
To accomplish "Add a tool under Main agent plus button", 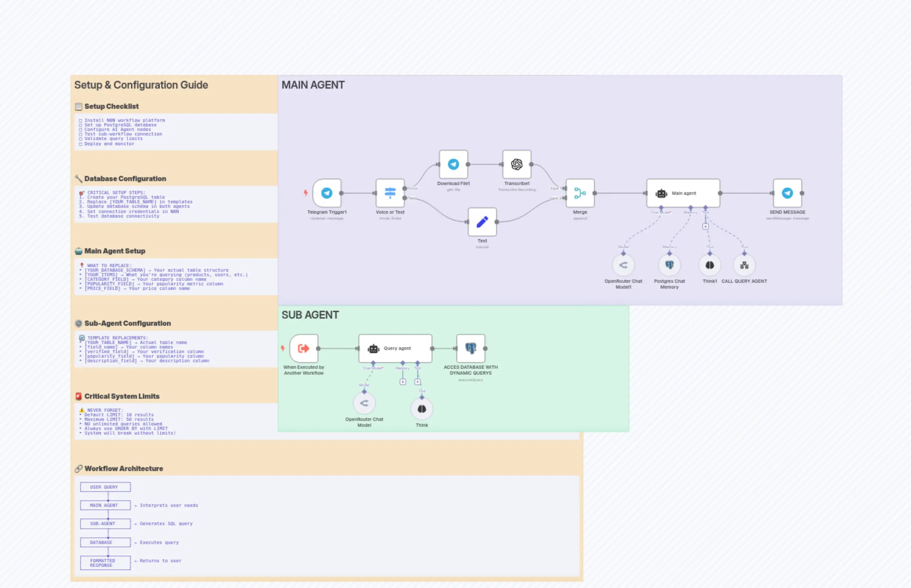I will (x=705, y=226).
